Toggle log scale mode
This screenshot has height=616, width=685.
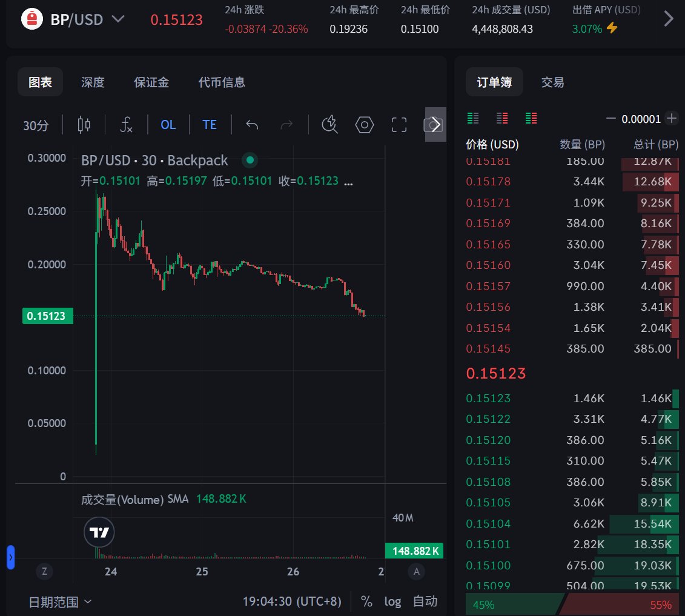pos(392,601)
